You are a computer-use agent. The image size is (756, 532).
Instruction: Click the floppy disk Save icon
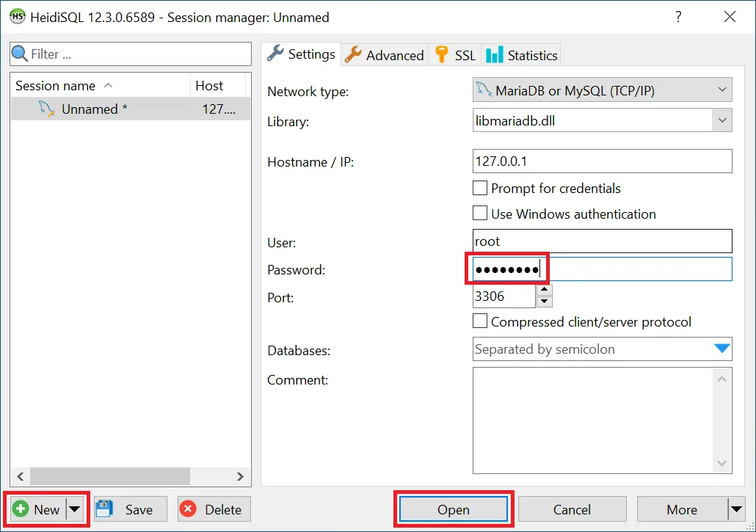105,509
